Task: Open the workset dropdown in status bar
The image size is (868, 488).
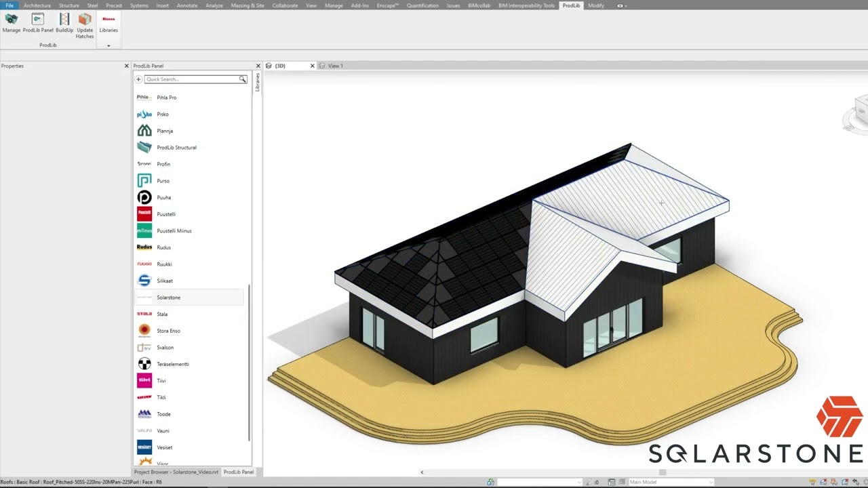Action: (539, 482)
